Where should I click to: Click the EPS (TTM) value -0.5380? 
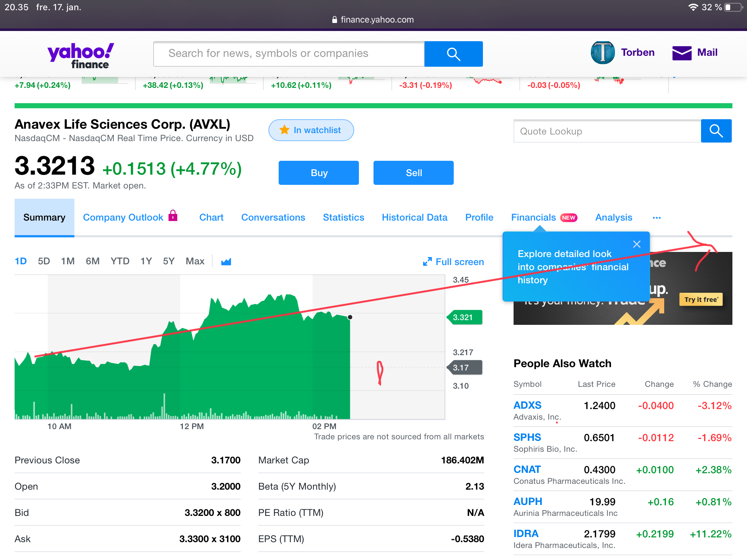[467, 539]
